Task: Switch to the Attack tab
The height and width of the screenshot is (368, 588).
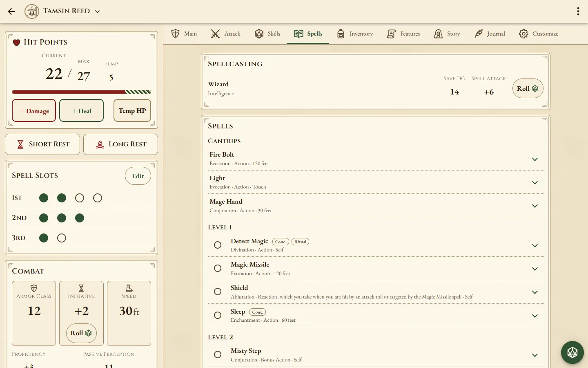Action: pyautogui.click(x=226, y=34)
